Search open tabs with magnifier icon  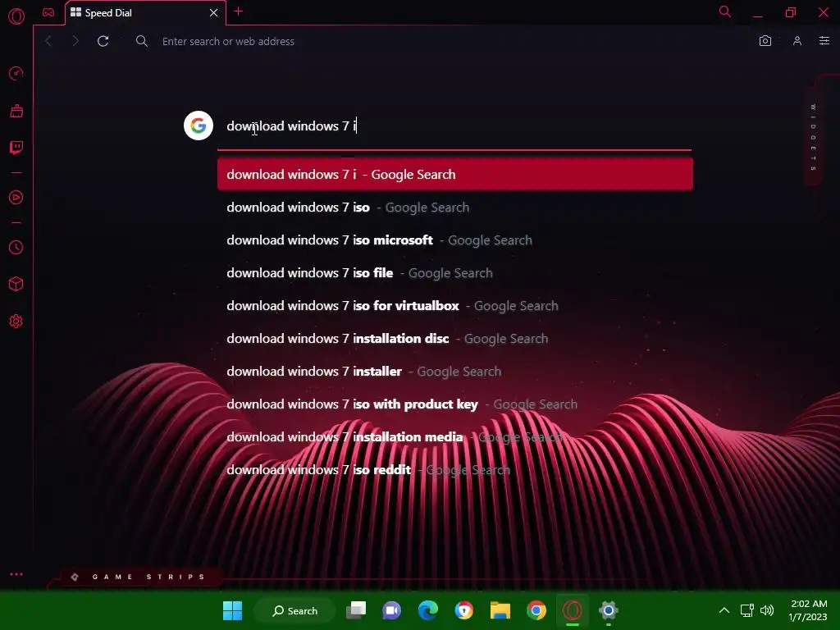pyautogui.click(x=725, y=11)
